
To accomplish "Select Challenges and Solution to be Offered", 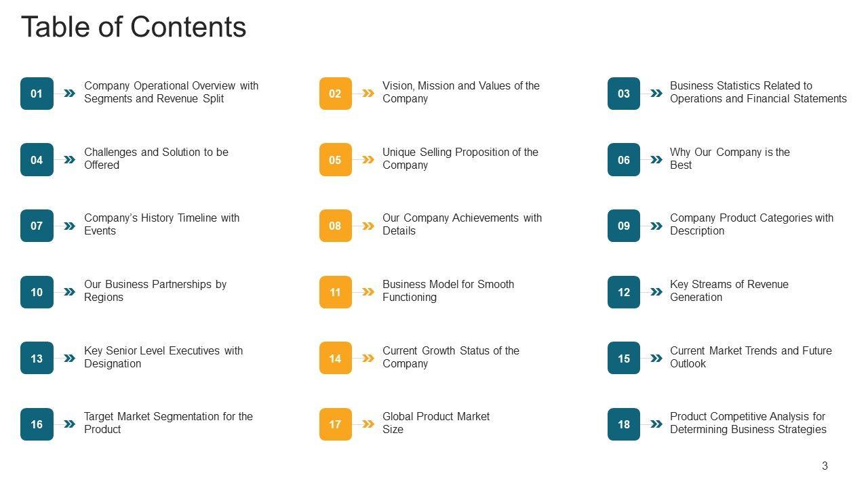I will tap(156, 159).
